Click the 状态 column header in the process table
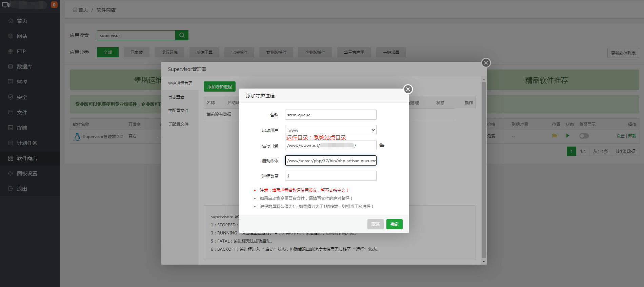The width and height of the screenshot is (644, 287). [440, 103]
